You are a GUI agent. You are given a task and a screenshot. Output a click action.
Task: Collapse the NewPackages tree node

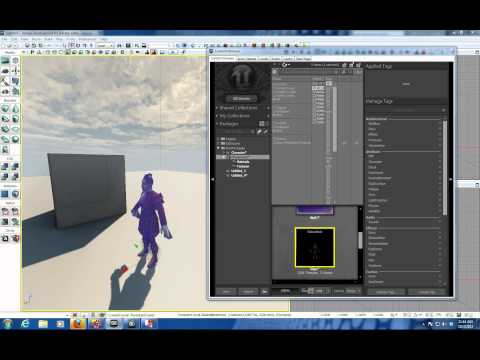219,148
